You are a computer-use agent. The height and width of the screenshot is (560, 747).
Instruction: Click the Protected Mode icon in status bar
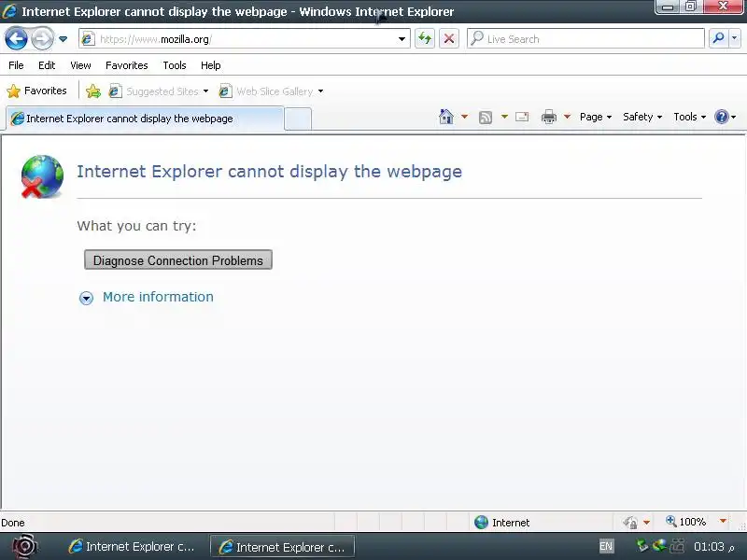point(631,523)
